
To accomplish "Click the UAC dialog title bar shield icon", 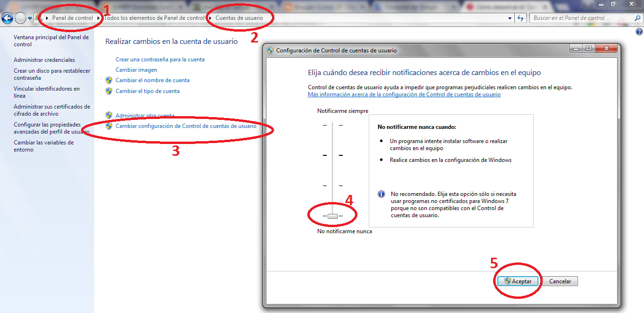I will [x=270, y=51].
